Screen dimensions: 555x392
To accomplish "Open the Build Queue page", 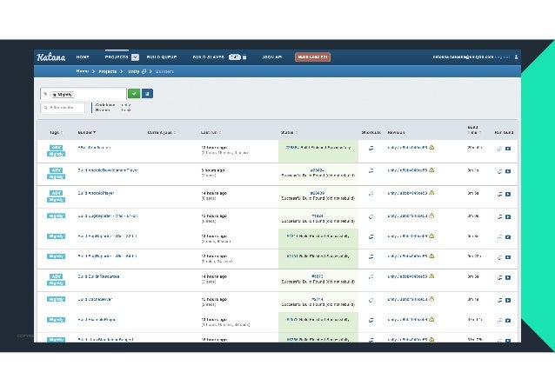I will 162,57.
